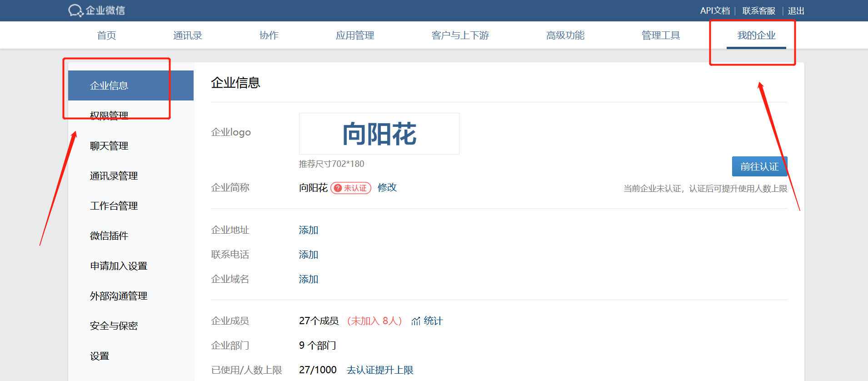The image size is (868, 381).
Task: Click 联系客服 in the top bar
Action: click(758, 10)
